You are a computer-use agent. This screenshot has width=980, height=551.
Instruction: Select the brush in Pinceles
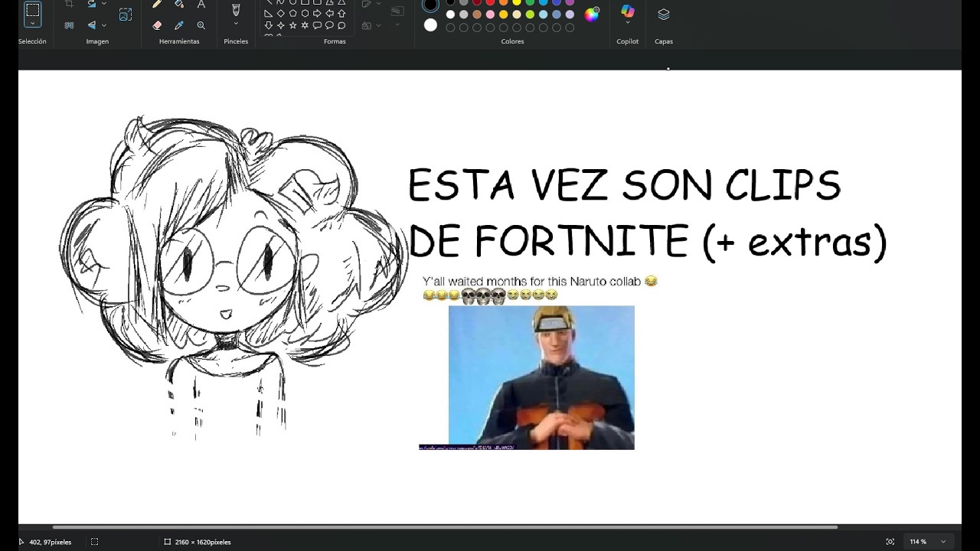(x=236, y=9)
